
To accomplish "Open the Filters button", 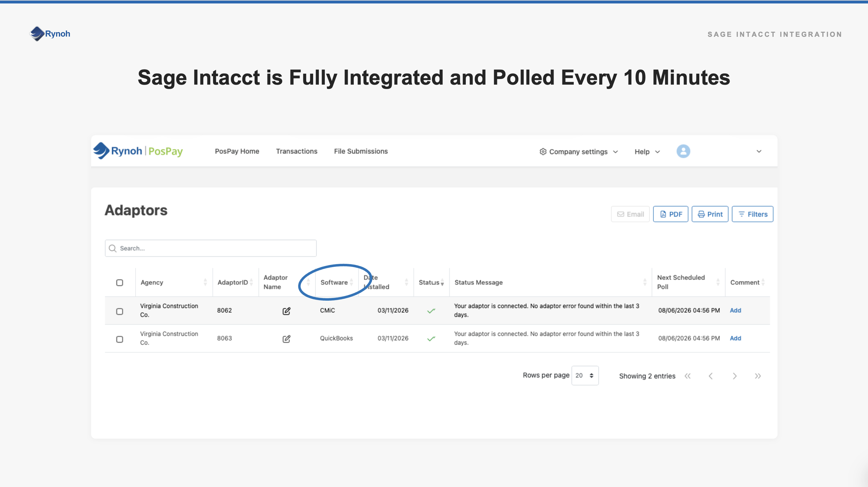I will click(752, 214).
